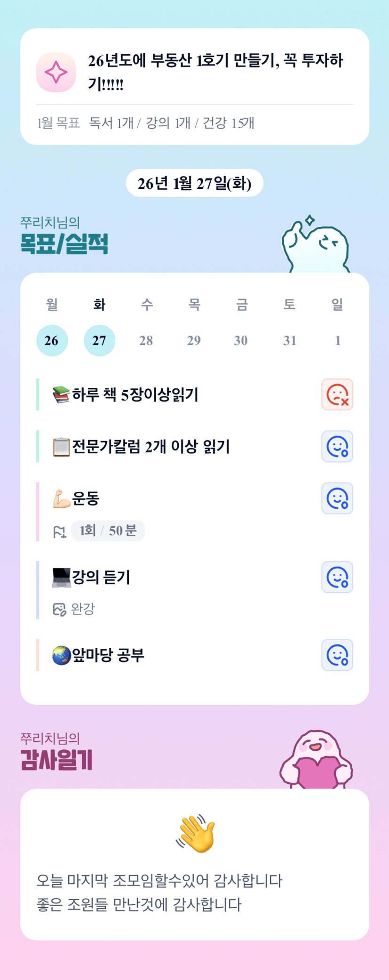Select Tuesday the 27th date circle
389x980 pixels.
click(99, 340)
